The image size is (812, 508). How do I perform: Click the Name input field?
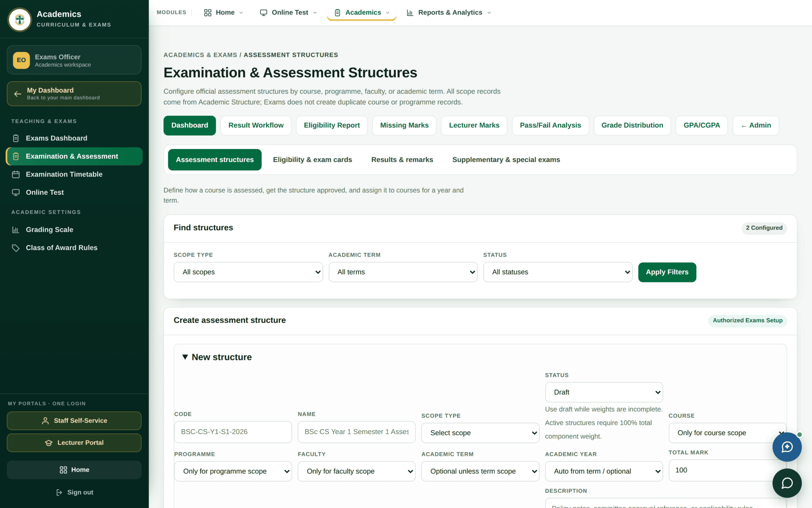pos(357,432)
